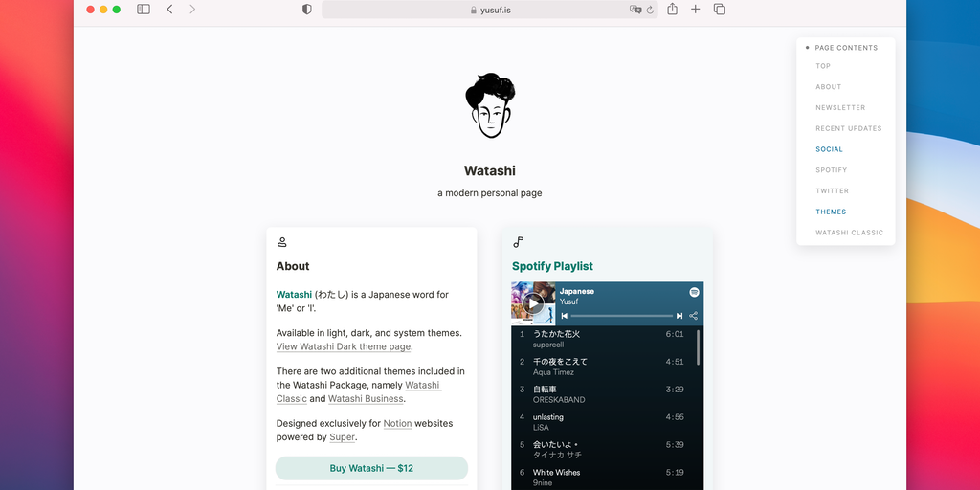The width and height of the screenshot is (980, 490).
Task: Click the translate icon in address bar
Action: 635,10
